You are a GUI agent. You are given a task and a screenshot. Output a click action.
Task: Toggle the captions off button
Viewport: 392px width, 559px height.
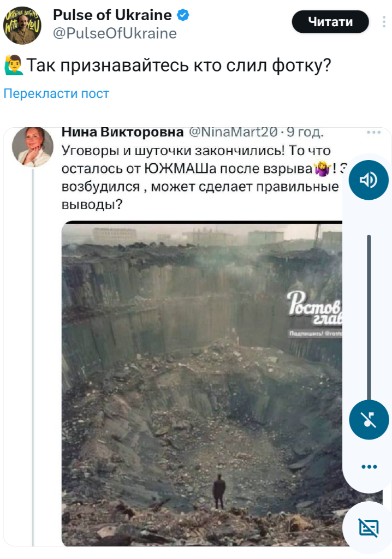click(369, 528)
